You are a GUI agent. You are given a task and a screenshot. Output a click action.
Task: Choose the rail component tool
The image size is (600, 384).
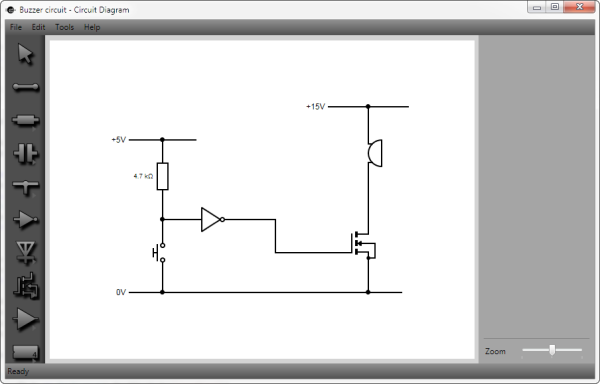(x=26, y=187)
